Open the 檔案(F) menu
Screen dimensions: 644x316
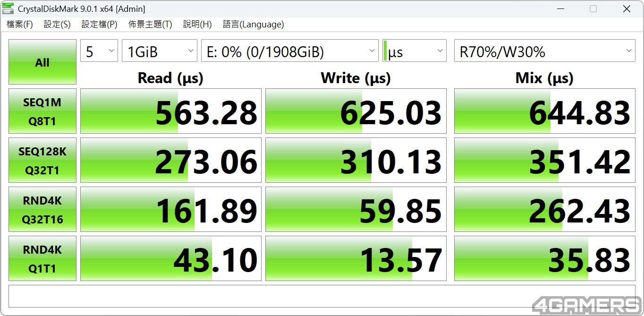coord(20,25)
